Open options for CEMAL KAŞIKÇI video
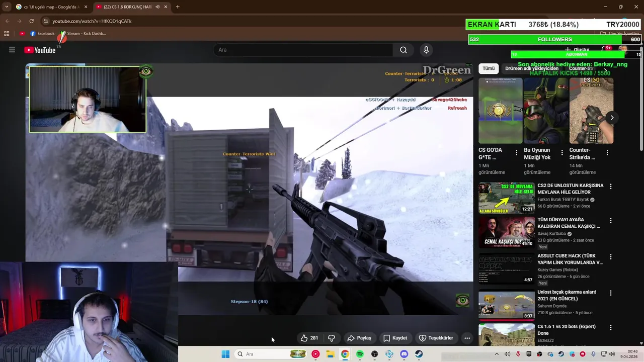Viewport: 644px width, 362px height. tap(611, 221)
